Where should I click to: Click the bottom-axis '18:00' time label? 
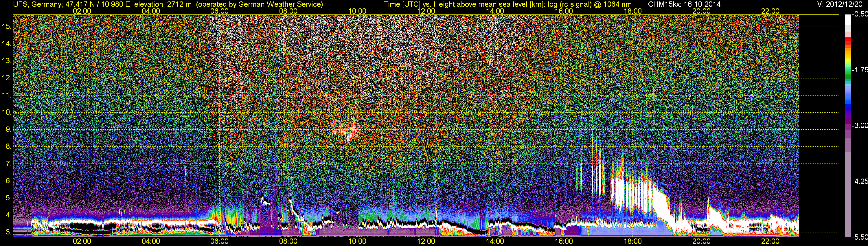(632, 241)
